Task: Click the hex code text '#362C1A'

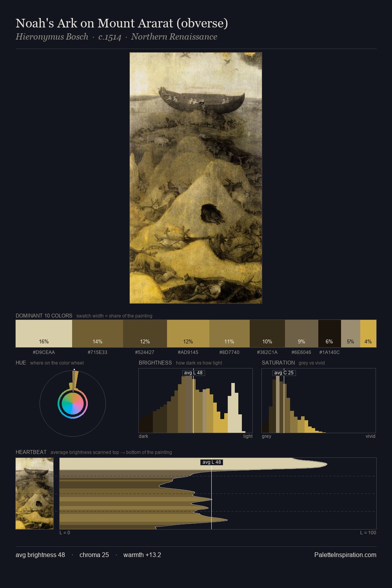Action: [x=267, y=352]
